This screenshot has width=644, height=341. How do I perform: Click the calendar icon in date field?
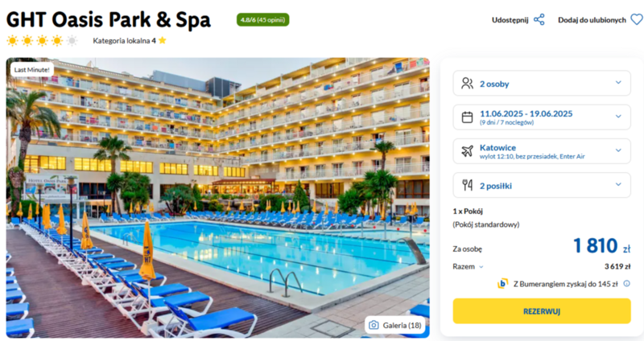point(467,117)
